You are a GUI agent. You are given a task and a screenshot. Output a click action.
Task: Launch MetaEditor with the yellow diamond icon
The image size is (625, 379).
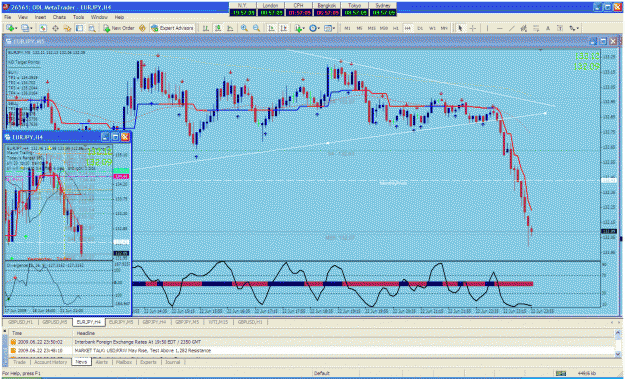coord(142,28)
